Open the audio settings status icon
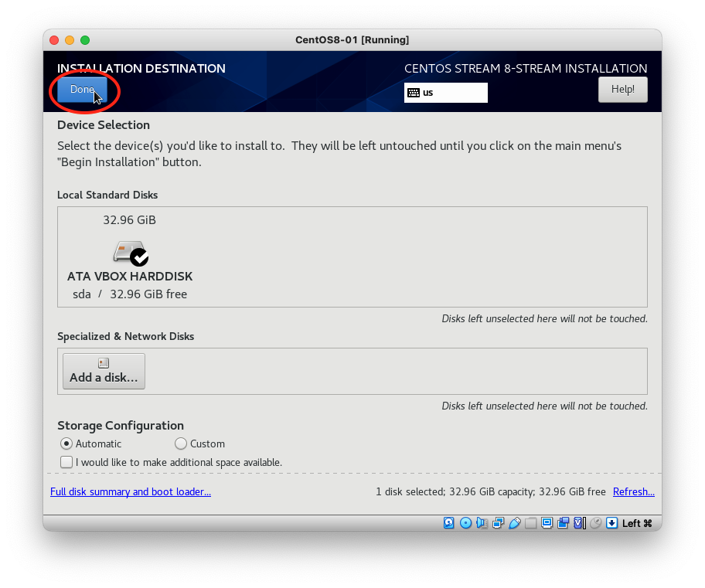Image resolution: width=705 pixels, height=588 pixels. [x=482, y=523]
